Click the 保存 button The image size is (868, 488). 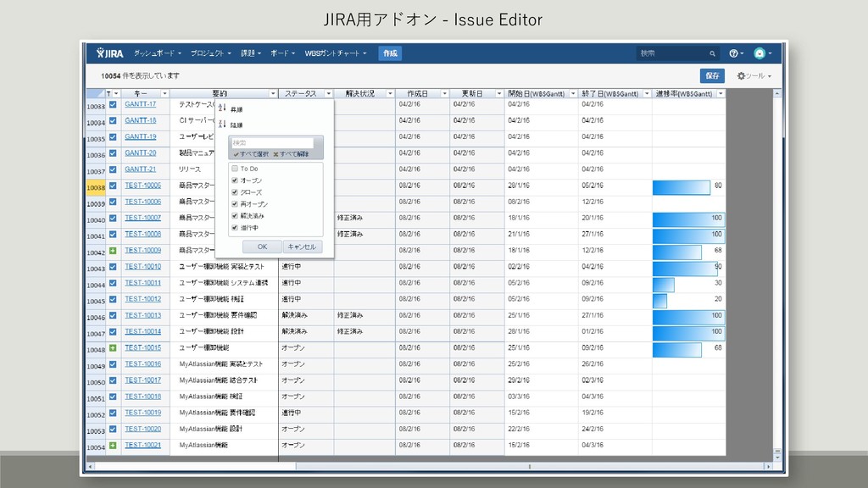tap(712, 75)
